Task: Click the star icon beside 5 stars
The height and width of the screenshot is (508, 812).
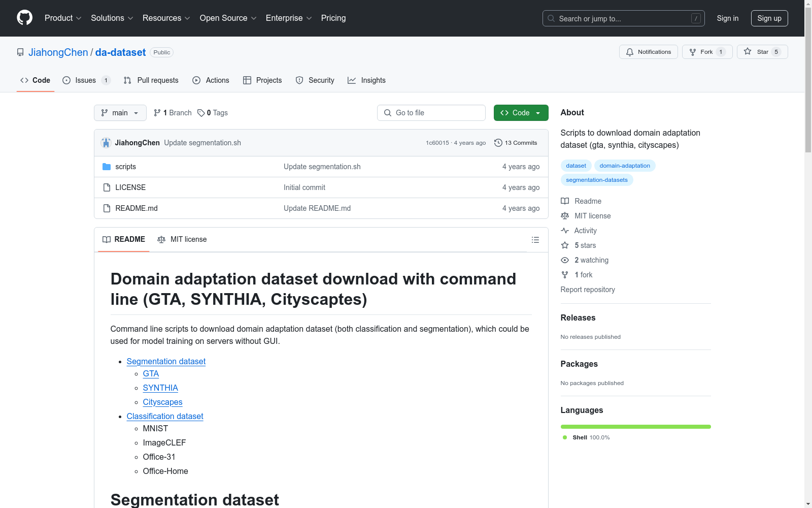Action: pyautogui.click(x=565, y=245)
